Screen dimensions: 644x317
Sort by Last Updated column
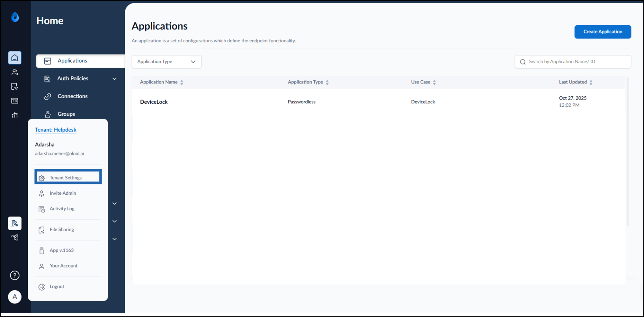click(591, 82)
